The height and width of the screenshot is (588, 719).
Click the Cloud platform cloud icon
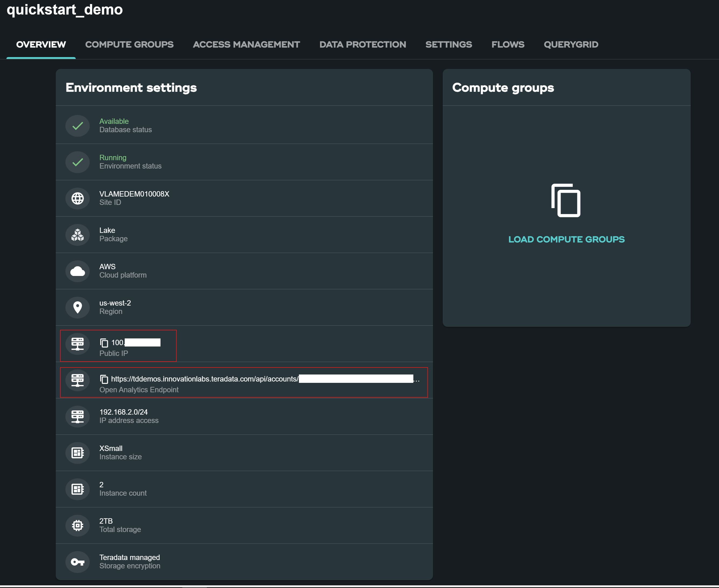[x=78, y=271]
